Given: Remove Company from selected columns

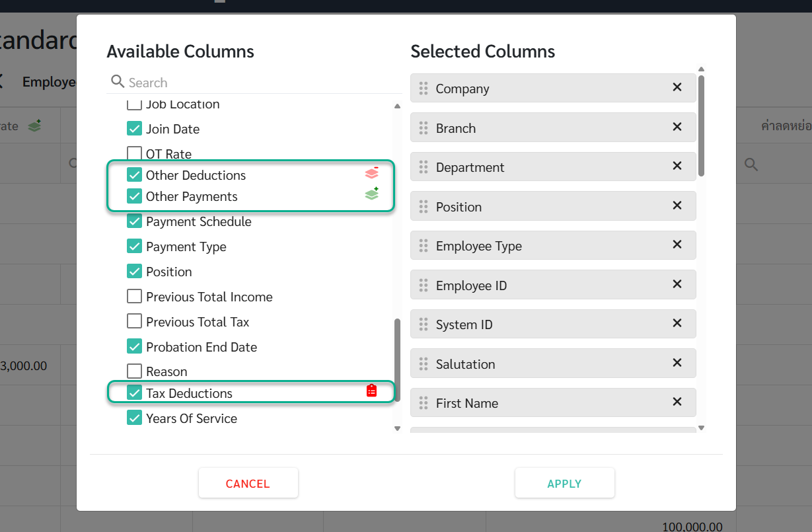Looking at the screenshot, I should point(677,87).
